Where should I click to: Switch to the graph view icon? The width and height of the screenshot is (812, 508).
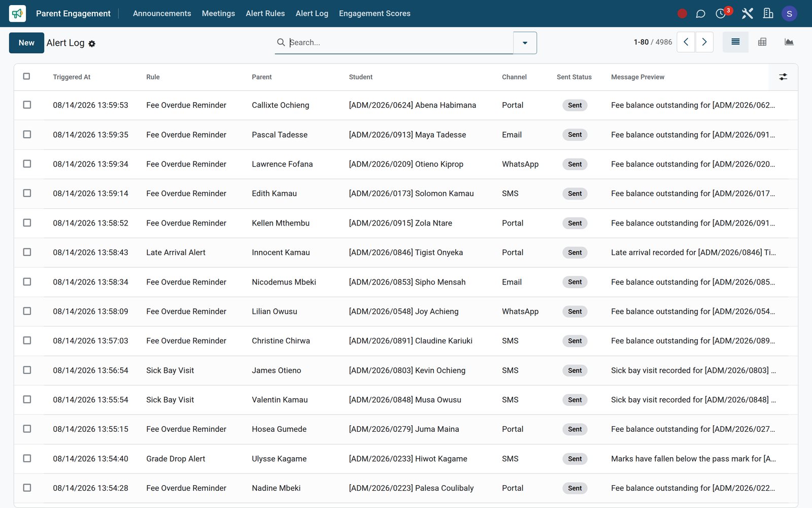[789, 42]
